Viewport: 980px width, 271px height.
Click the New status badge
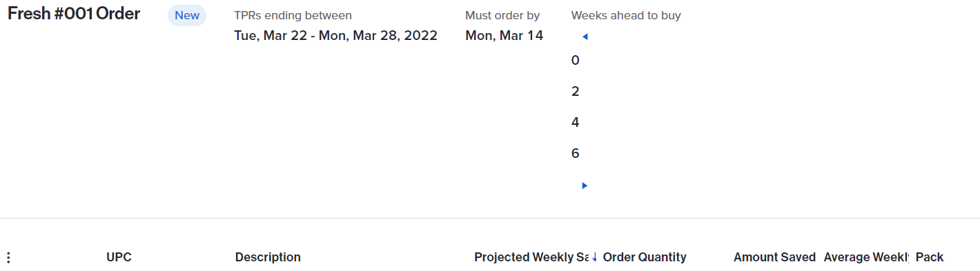coord(187,15)
